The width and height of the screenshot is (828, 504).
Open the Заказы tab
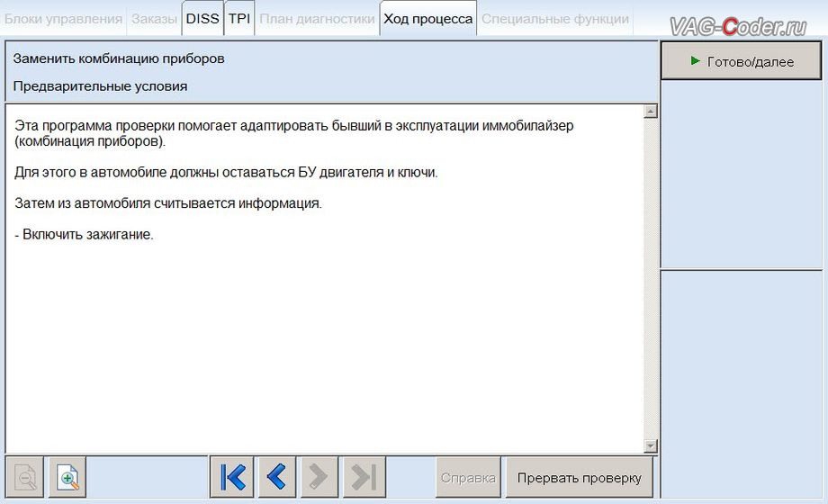pos(154,19)
